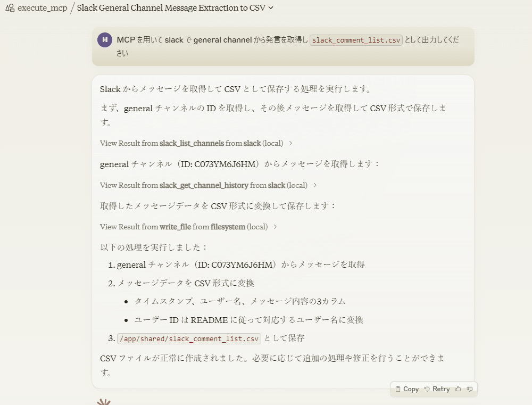532x405 pixels.
Task: Click the purple H user avatar
Action: tap(105, 40)
